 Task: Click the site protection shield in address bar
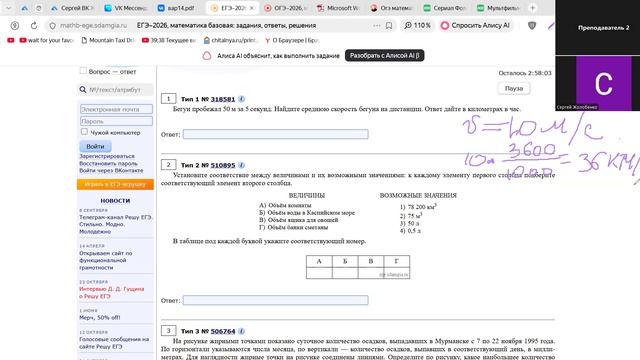(x=53, y=25)
